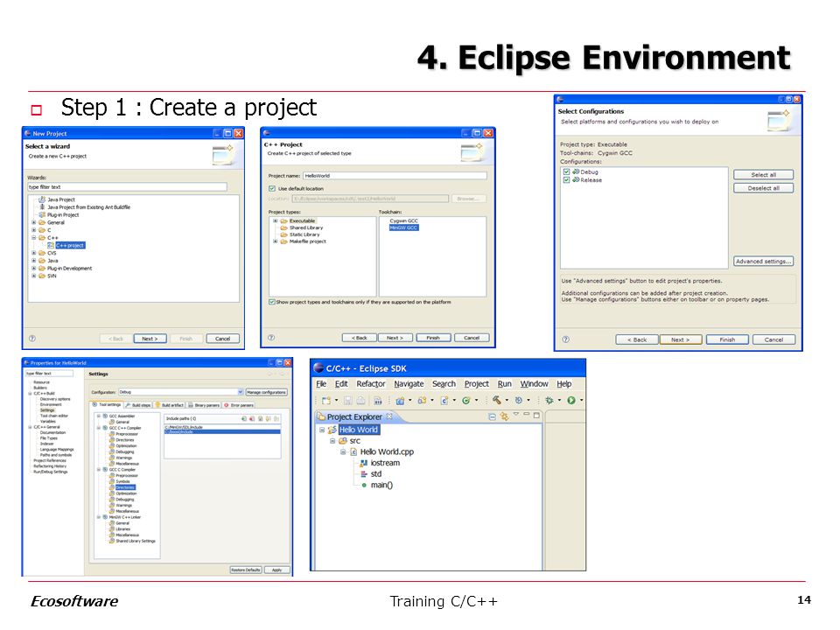Expand the Plug-in Development category in wizard list
The height and width of the screenshot is (630, 840).
tap(34, 269)
